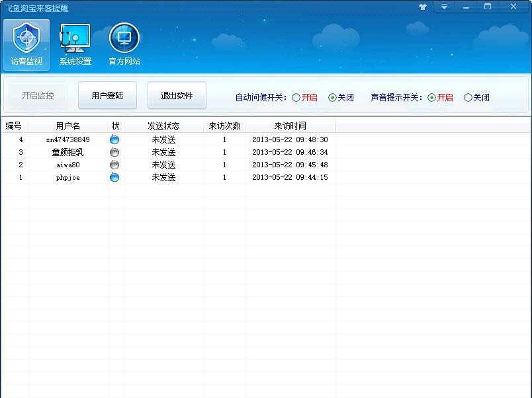Image resolution: width=532 pixels, height=398 pixels.
Task: Expand the title bar dropdown arrow
Action: point(444,6)
